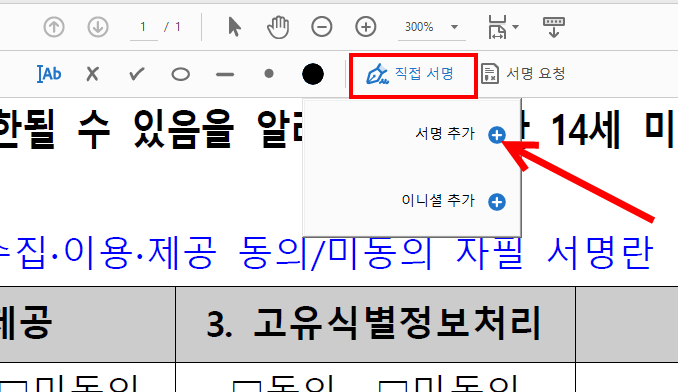This screenshot has height=392, width=678.
Task: Choose 서명 추가 menu entry
Action: tap(445, 134)
